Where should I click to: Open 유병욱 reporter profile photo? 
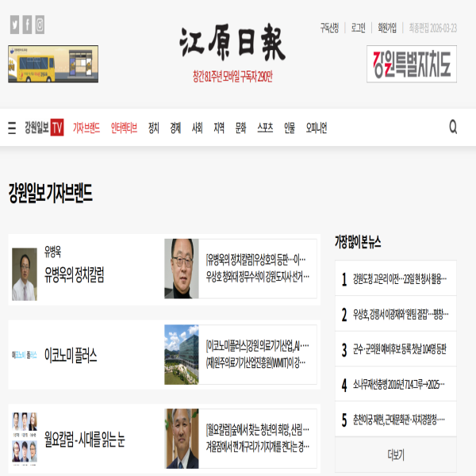[25, 274]
